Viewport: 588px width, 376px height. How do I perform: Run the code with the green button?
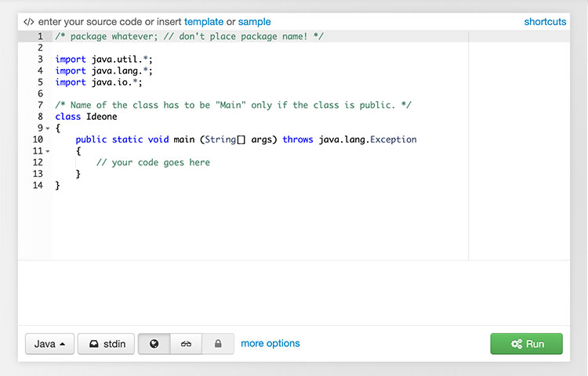[527, 343]
